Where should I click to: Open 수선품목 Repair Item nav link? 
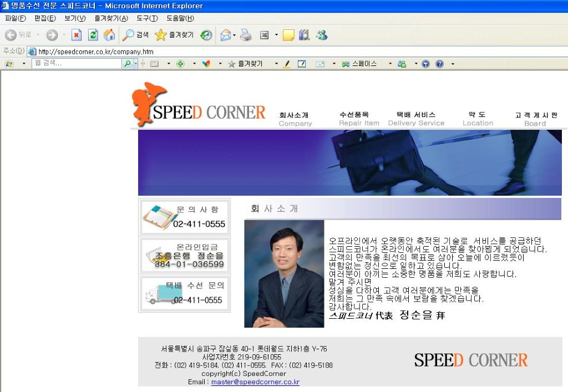[x=359, y=119]
